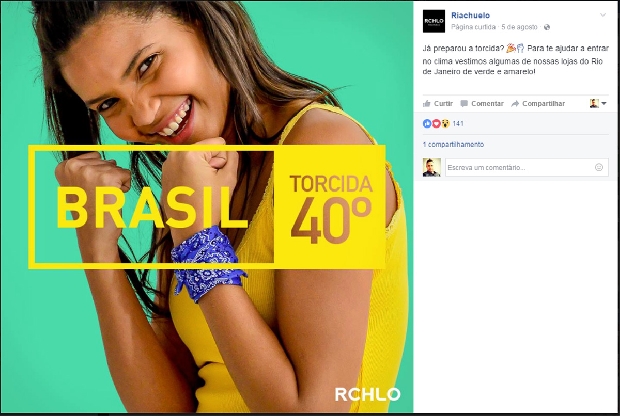Click the Curtir thumbs-up icon
The image size is (620, 416).
(427, 104)
